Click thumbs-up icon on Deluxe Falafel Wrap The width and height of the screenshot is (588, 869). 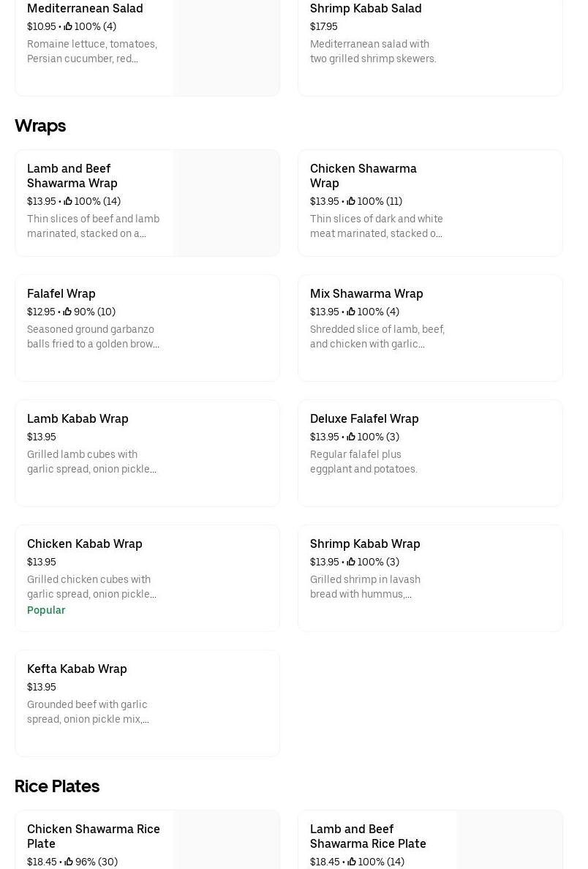(x=351, y=437)
